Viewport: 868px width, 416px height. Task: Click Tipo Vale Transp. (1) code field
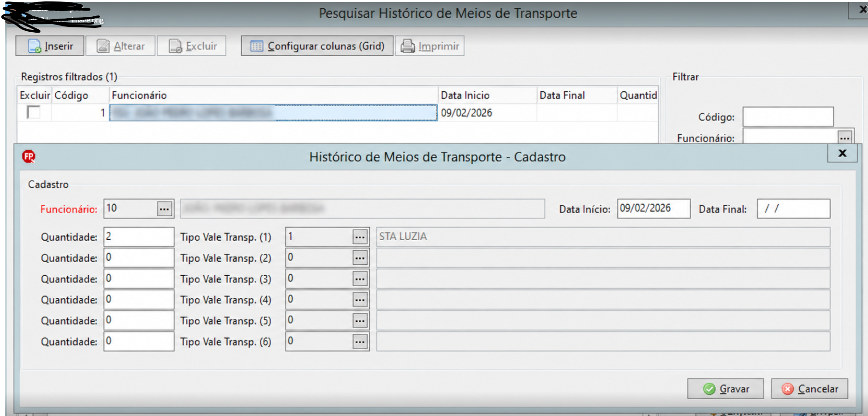[x=319, y=237]
